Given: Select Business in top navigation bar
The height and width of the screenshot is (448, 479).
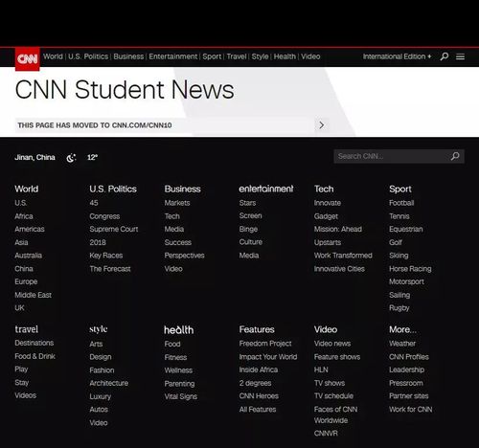Looking at the screenshot, I should point(128,56).
